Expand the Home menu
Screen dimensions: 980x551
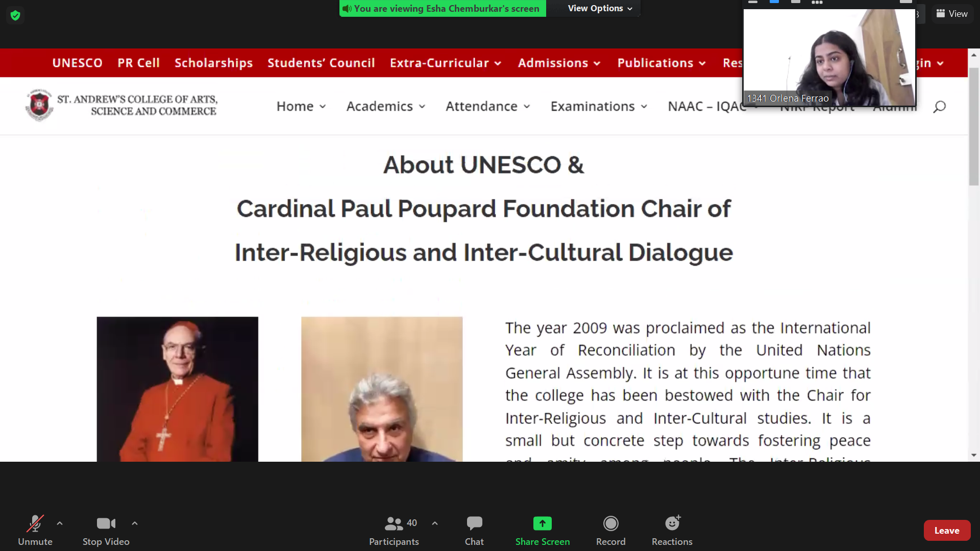[x=301, y=106]
